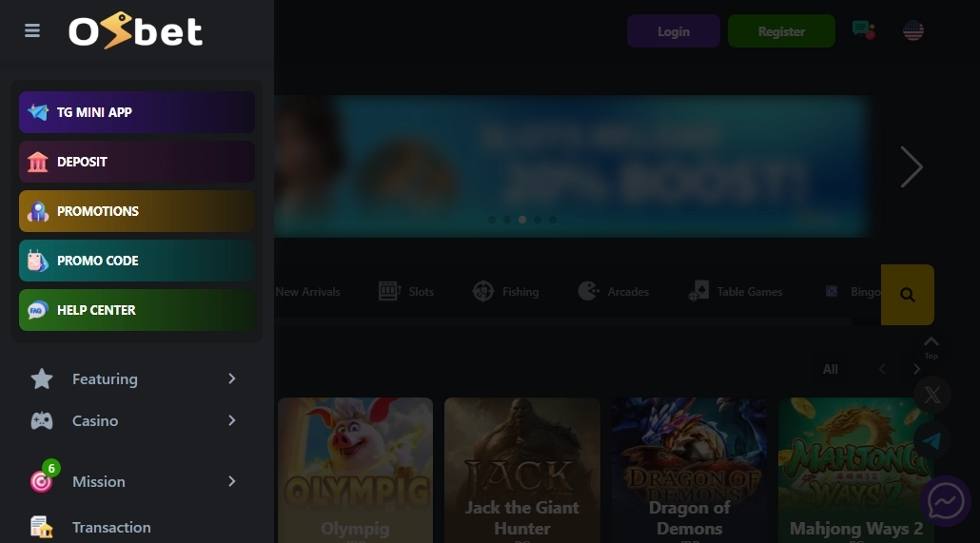Click the Telegram paper plane icon in TG MINI APP
980x543 pixels.
tap(37, 112)
